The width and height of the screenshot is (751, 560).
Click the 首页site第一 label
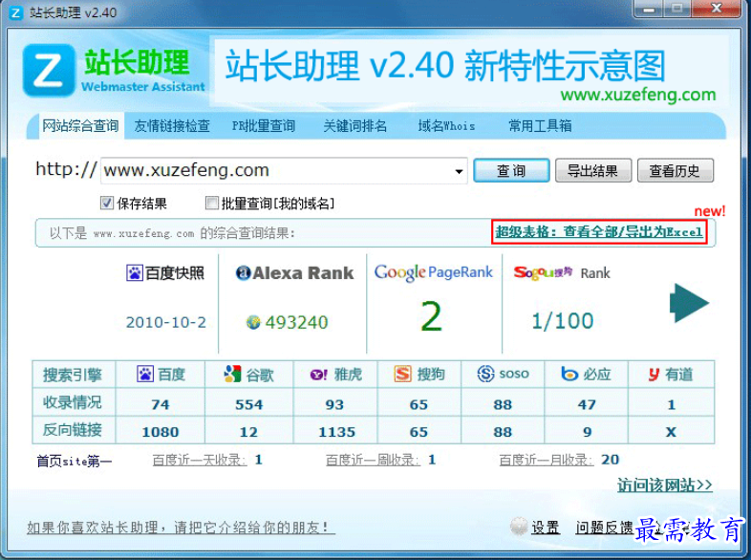pyautogui.click(x=75, y=462)
